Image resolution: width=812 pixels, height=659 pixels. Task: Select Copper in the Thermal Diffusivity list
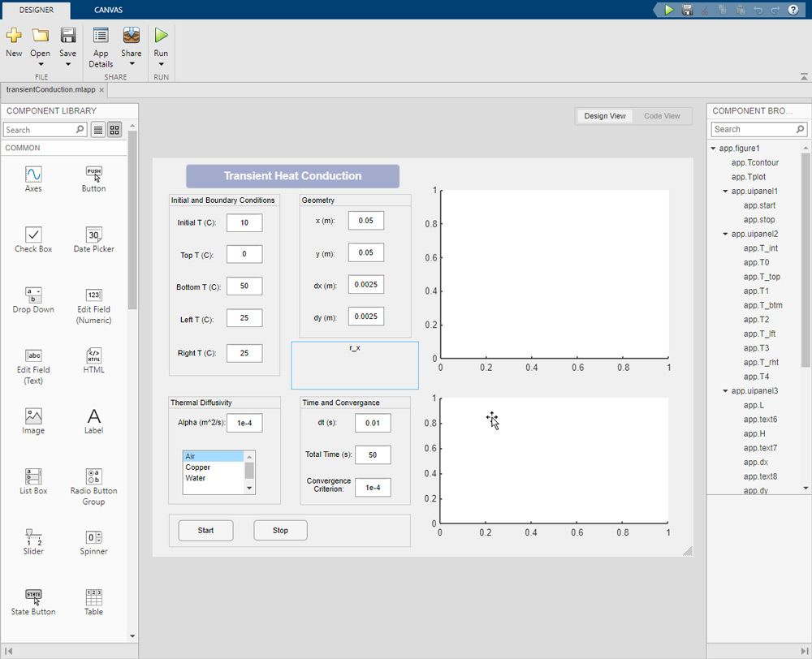(197, 467)
